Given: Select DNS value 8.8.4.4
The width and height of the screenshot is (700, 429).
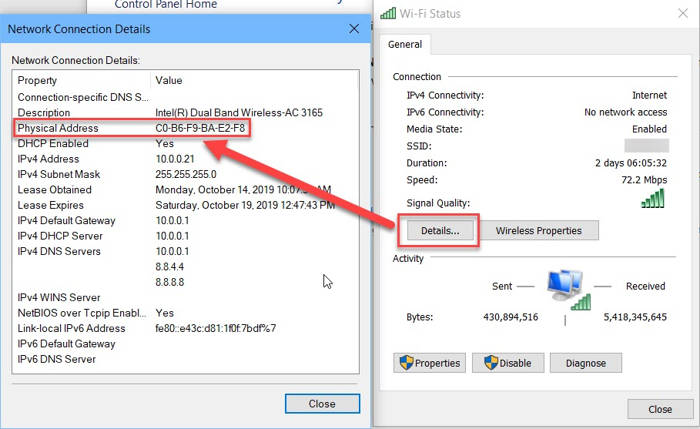Looking at the screenshot, I should pyautogui.click(x=170, y=267).
